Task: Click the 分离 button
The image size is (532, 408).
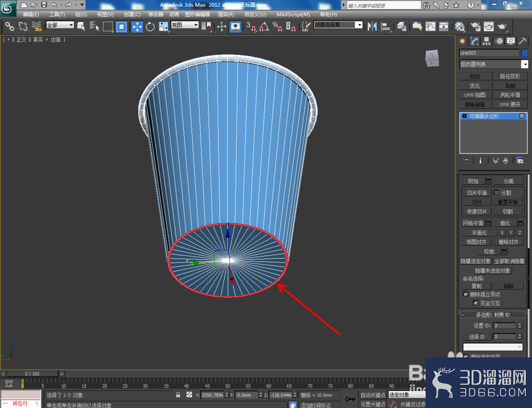Action: pyautogui.click(x=508, y=181)
